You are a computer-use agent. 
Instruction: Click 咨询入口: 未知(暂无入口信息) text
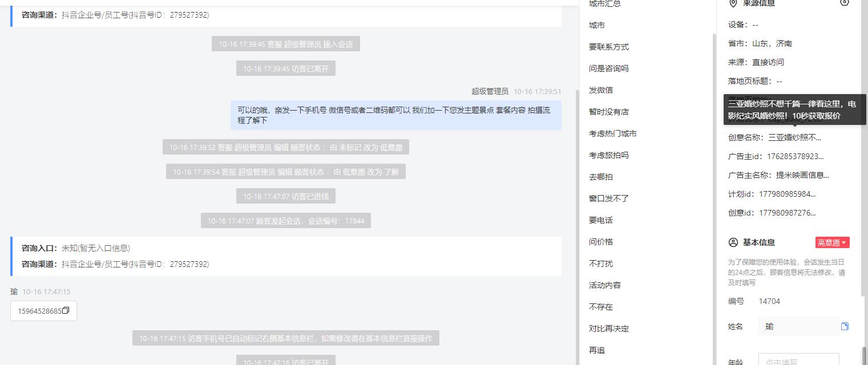click(x=76, y=248)
